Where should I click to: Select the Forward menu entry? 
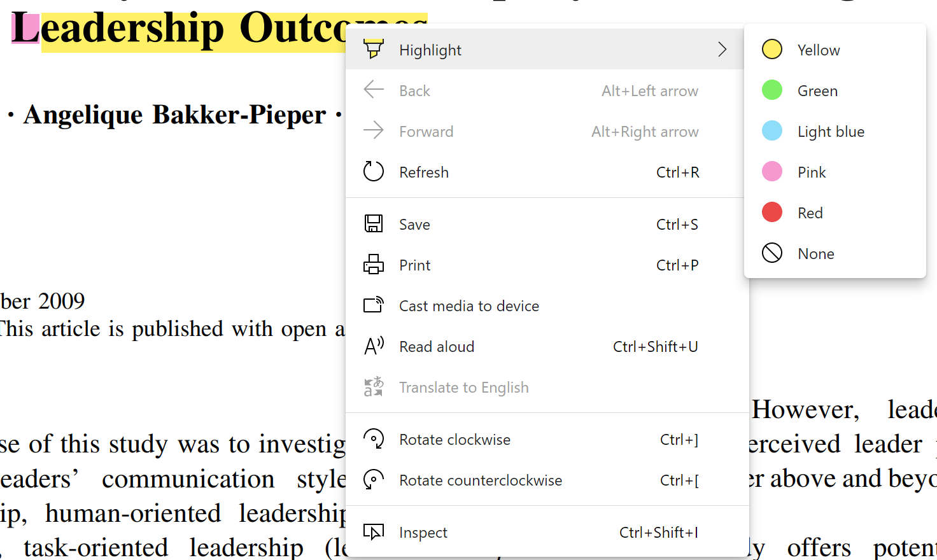click(547, 131)
